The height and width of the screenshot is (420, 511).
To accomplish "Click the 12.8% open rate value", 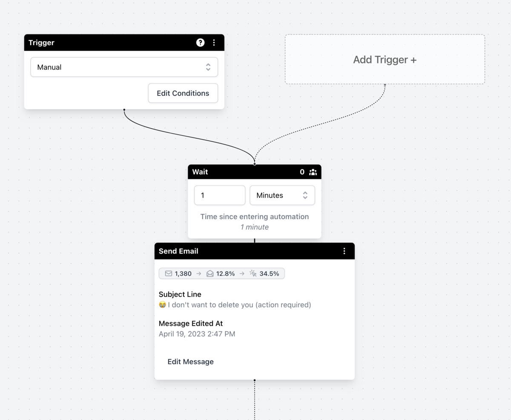I will tap(226, 274).
